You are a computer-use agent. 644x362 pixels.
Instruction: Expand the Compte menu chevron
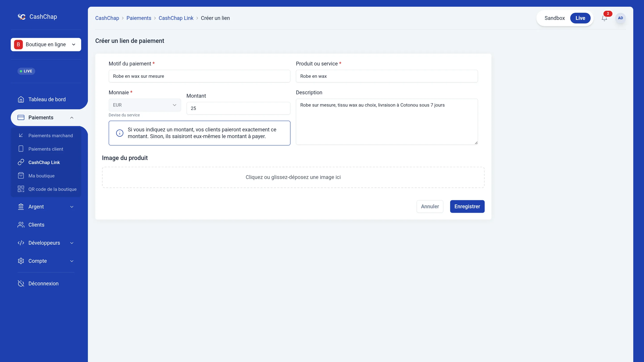point(72,261)
